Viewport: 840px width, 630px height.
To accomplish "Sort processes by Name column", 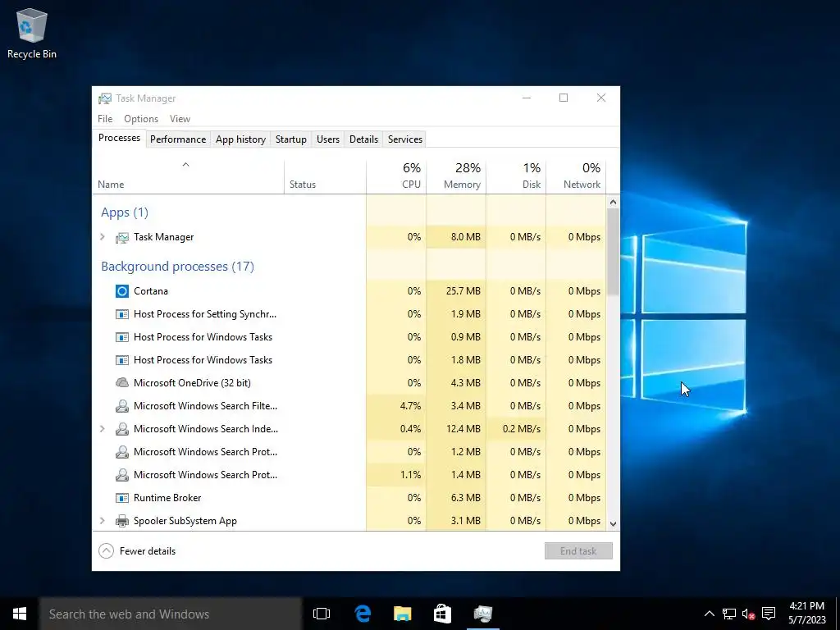I will (x=189, y=177).
